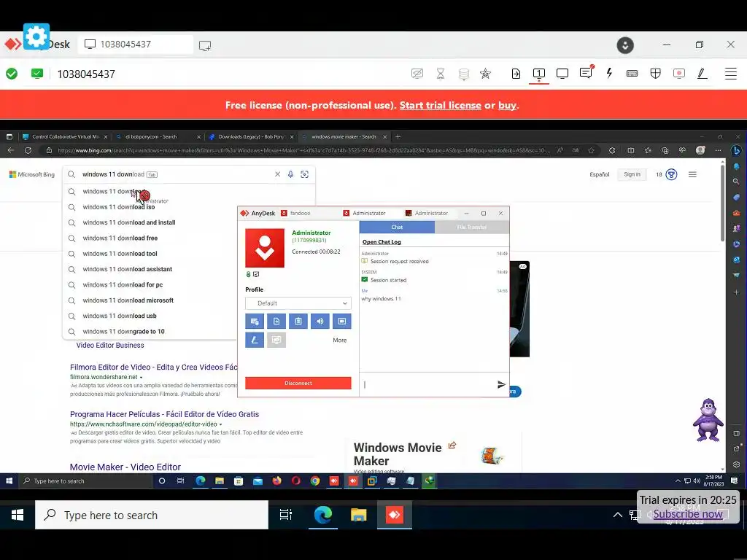Click the Bing visual search camera icon
Screen dimensions: 747x560
click(304, 174)
